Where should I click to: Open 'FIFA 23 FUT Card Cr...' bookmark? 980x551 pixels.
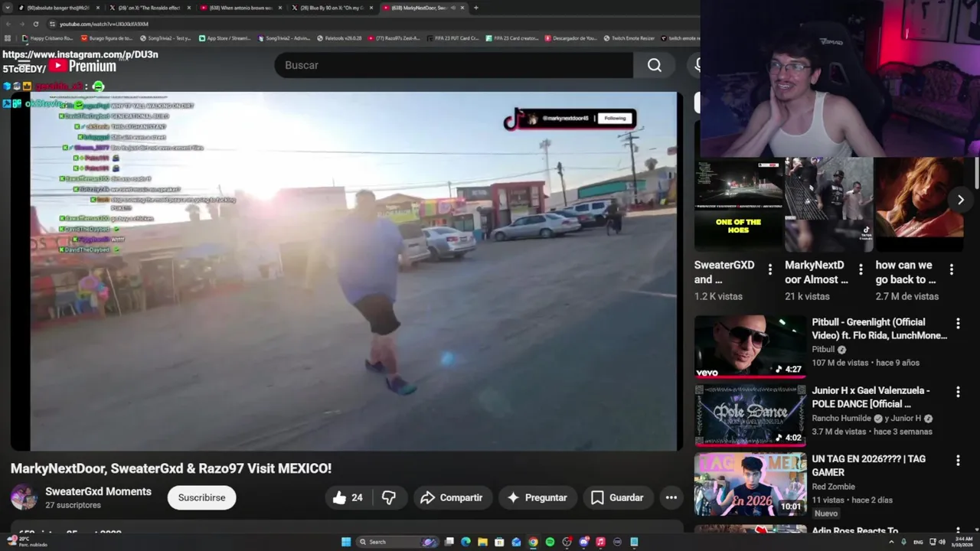(452, 37)
